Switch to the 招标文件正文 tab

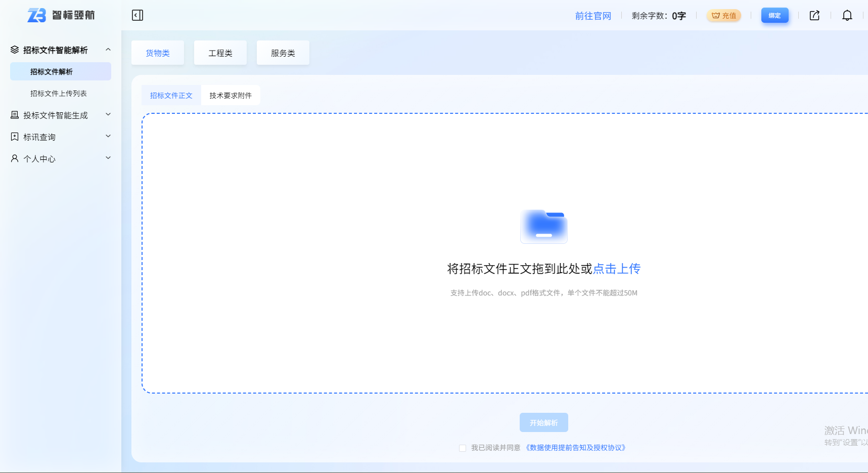tap(171, 95)
